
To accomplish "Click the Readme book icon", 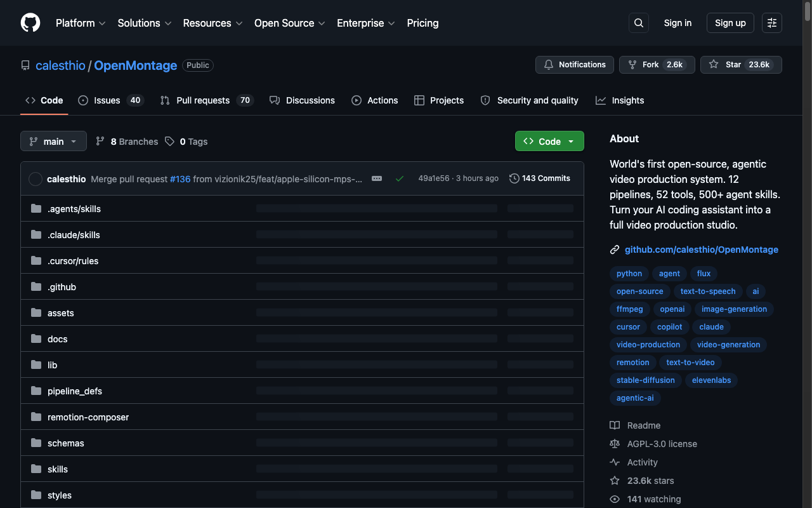I will [x=615, y=425].
